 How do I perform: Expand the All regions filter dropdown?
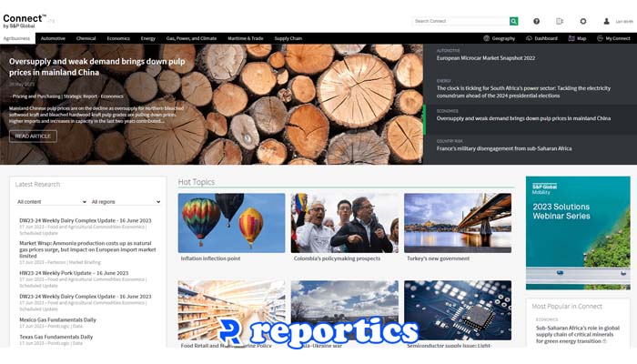pos(125,202)
